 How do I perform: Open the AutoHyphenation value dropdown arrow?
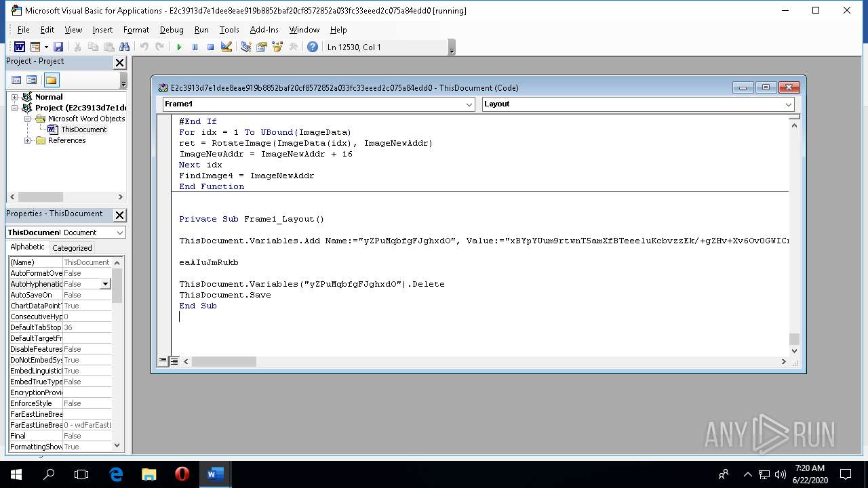(105, 284)
